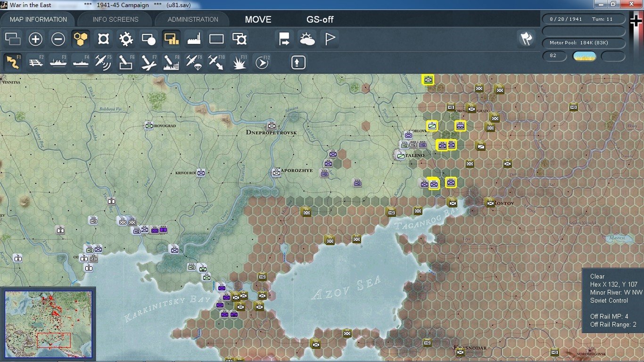Click the single pennant flag icon
The width and height of the screenshot is (644, 362).
[x=330, y=39]
